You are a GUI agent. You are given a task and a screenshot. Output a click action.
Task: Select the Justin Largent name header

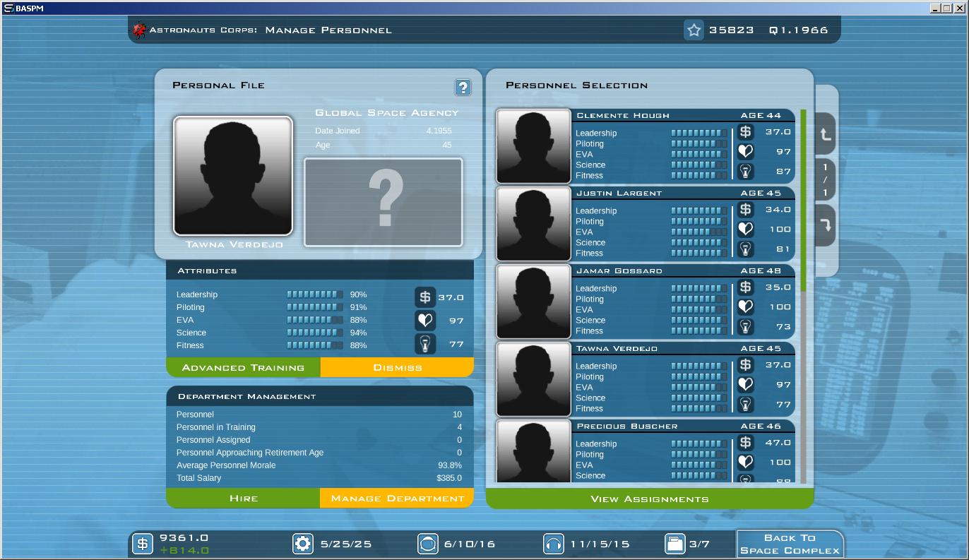pos(684,193)
